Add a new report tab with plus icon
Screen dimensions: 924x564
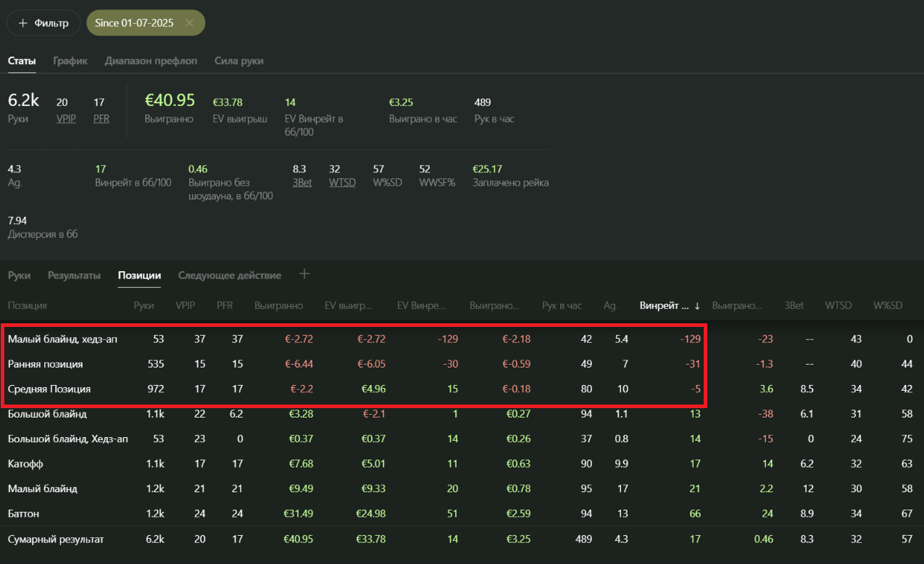pyautogui.click(x=304, y=274)
